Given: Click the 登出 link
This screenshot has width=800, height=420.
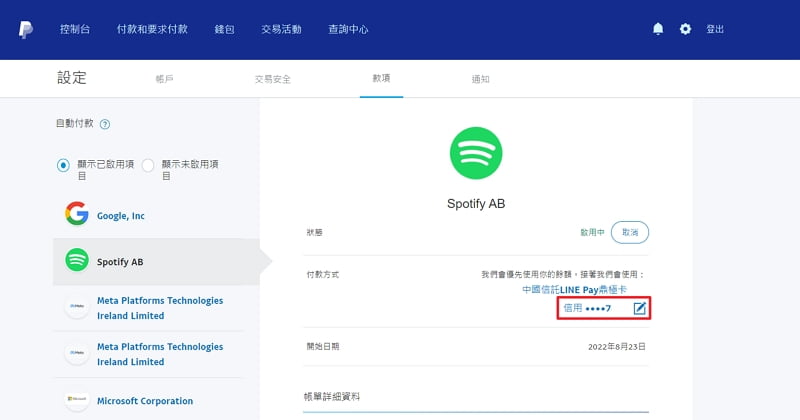Looking at the screenshot, I should (715, 30).
